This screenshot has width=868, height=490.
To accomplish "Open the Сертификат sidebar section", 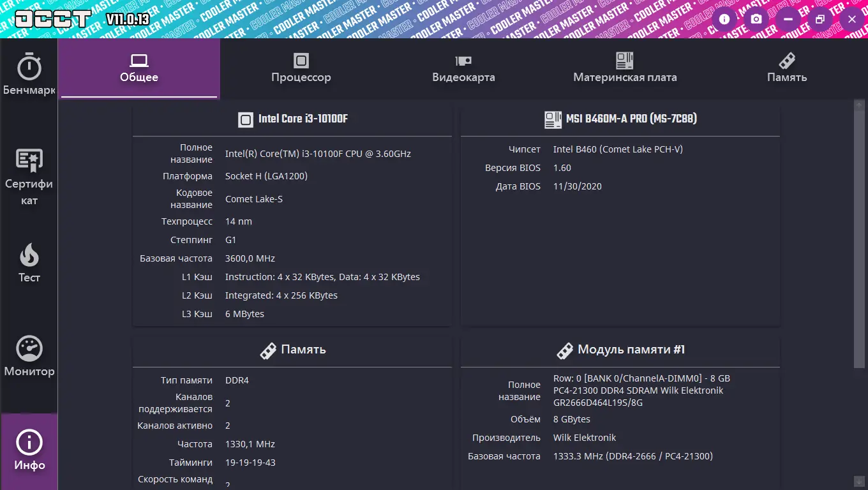I will 29,162.
